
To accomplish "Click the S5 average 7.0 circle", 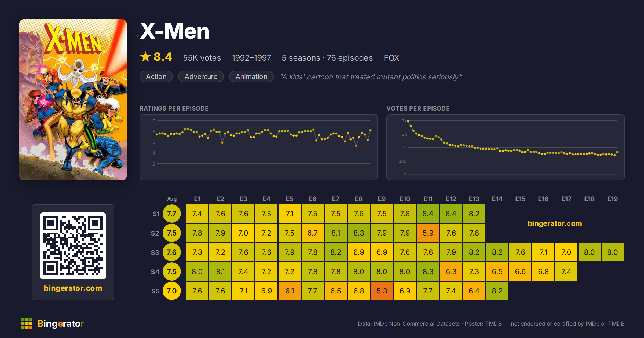I will point(172,291).
